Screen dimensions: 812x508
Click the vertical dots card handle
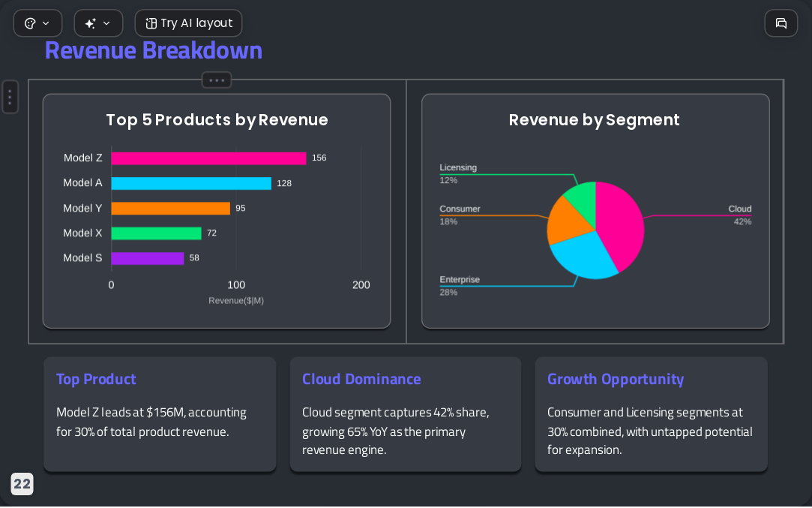(10, 97)
